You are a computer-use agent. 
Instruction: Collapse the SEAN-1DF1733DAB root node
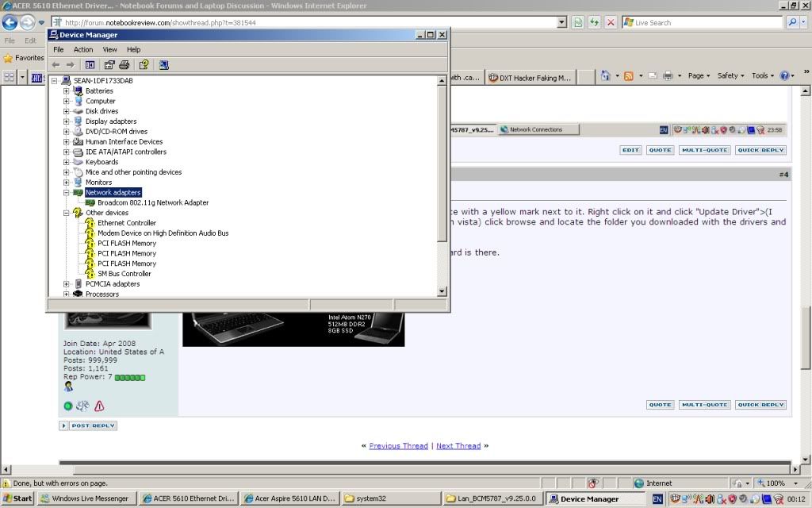tap(55, 81)
